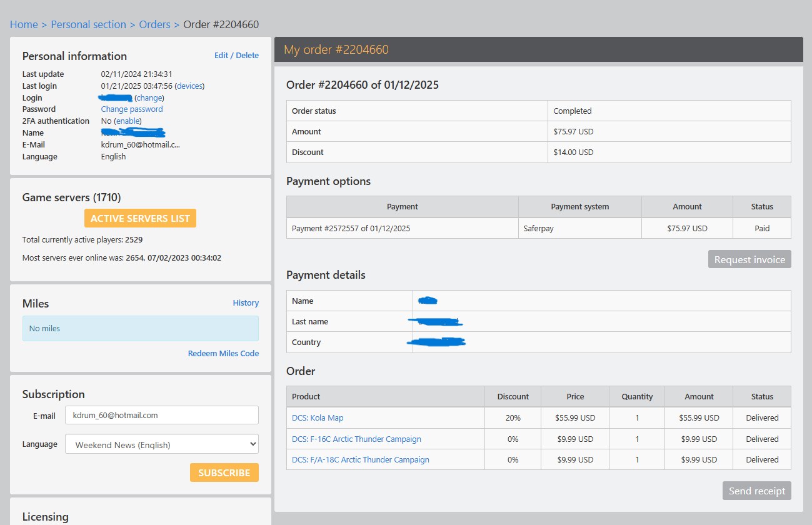Click Delivered status of F-16C Arctic Thunder Campaign
The width and height of the screenshot is (812, 525).
[762, 439]
